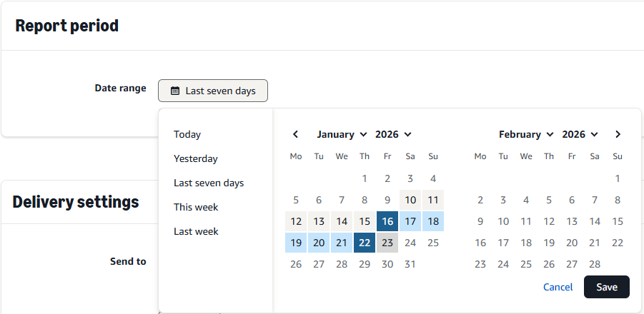Viewport: 644px width, 314px height.
Task: Select the Today preset
Action: click(187, 134)
